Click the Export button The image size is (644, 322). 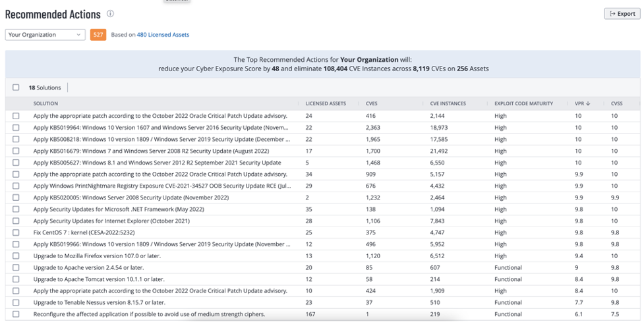(x=622, y=14)
